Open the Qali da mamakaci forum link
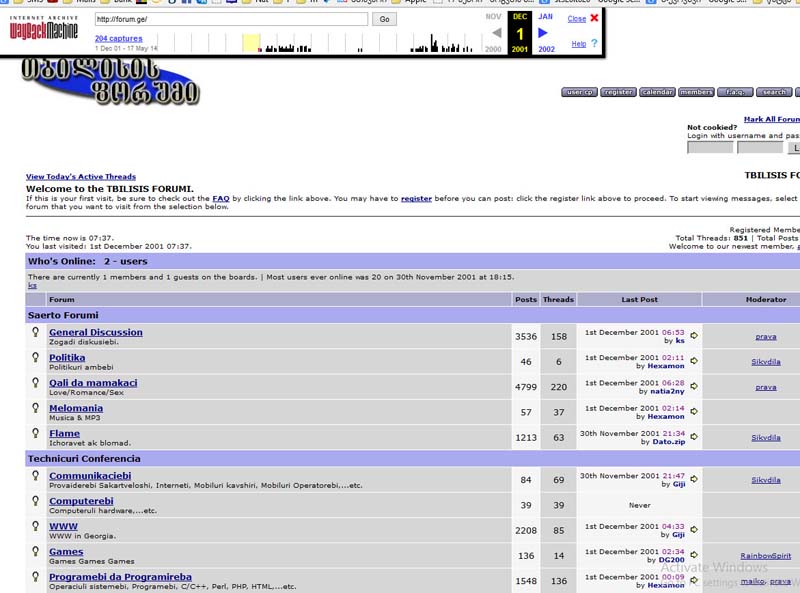The image size is (800, 593). pyautogui.click(x=93, y=383)
